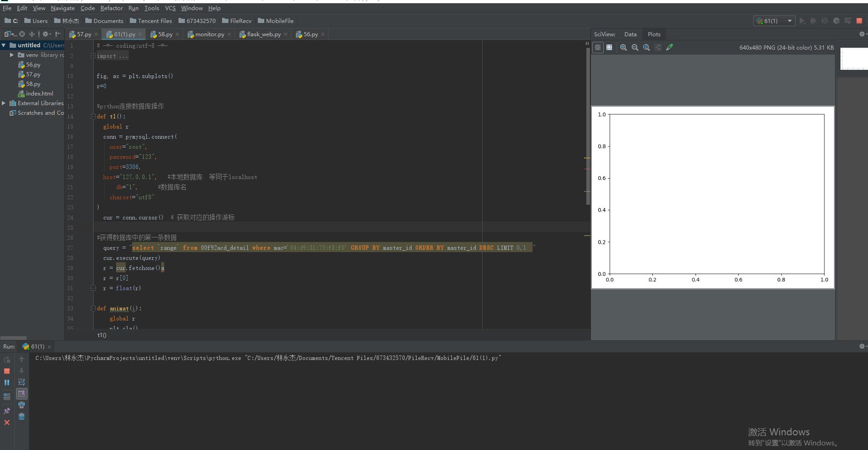Click the MobileFile breadcrumb

point(276,21)
